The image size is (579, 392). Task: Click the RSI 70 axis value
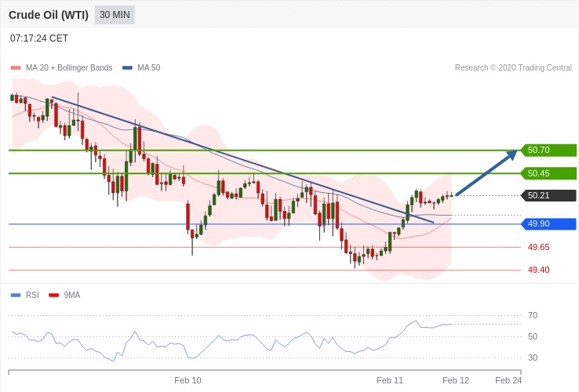click(533, 316)
